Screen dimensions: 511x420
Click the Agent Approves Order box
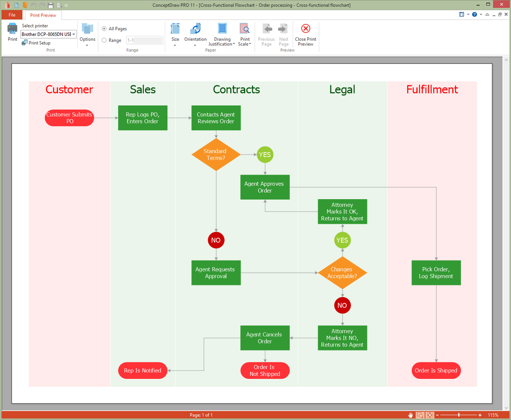265,187
